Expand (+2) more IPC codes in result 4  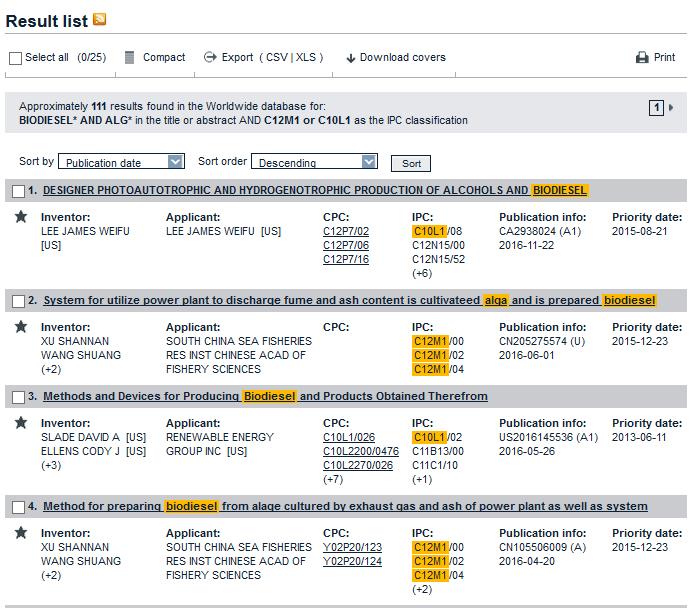tap(422, 589)
